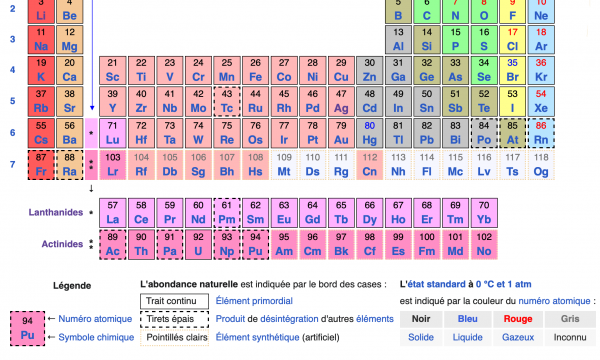Click the No (102) element cell
Viewport: 600px width, 360px height.
484,244
